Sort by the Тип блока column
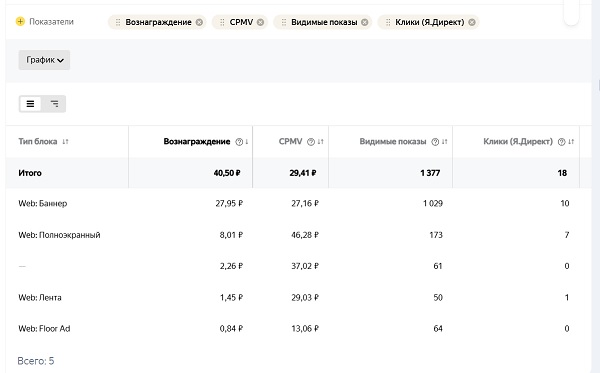 pos(65,142)
